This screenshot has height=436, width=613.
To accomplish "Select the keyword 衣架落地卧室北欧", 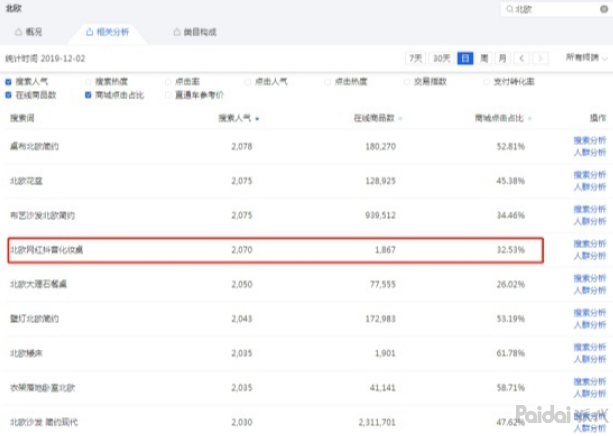I will 43,388.
